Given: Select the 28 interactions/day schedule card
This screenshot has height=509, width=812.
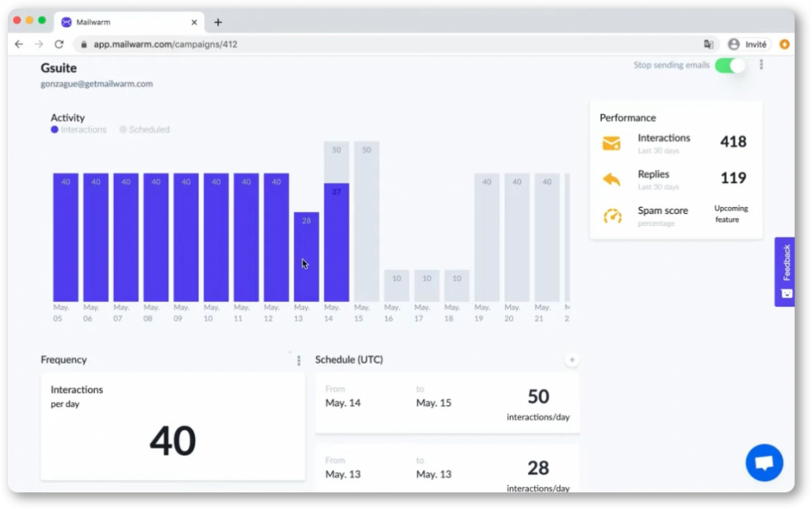Looking at the screenshot, I should pos(447,469).
